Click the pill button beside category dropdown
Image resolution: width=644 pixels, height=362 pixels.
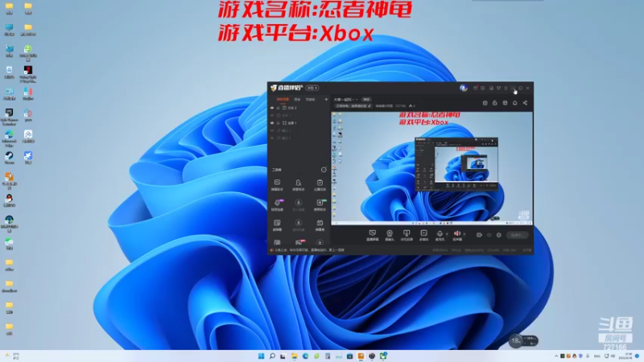coord(366,99)
